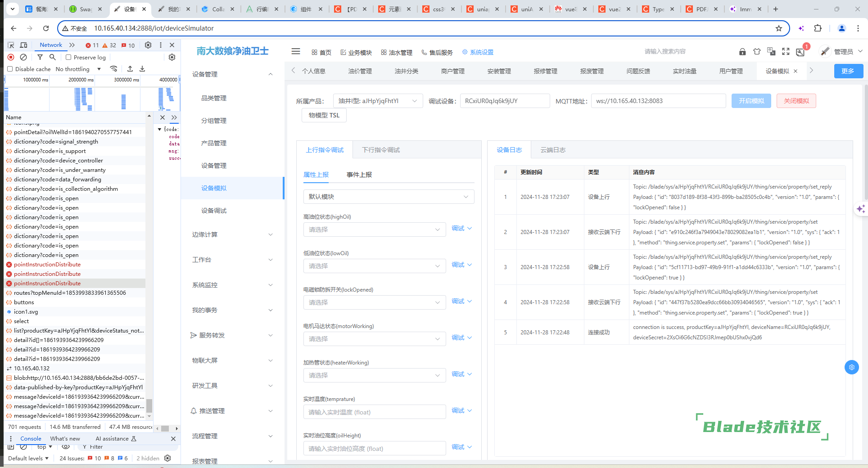Collapse sidebar with hamburger menu icon
The image size is (868, 468).
click(x=296, y=51)
